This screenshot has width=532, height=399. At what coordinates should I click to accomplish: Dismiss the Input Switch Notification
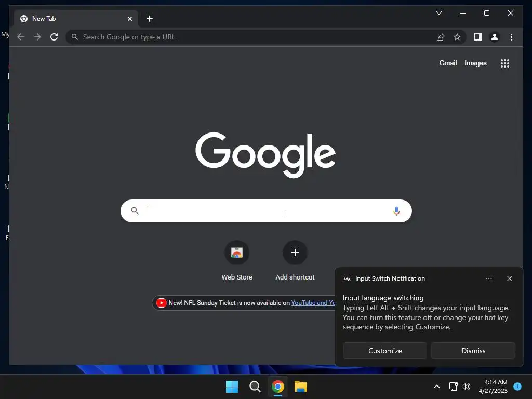click(473, 351)
